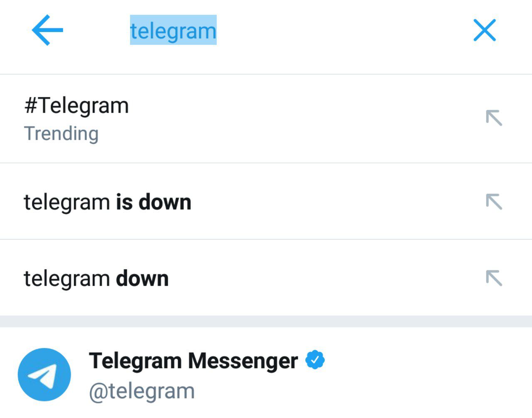Select the #Telegram trending suggestion
The height and width of the screenshot is (418, 532).
[266, 119]
